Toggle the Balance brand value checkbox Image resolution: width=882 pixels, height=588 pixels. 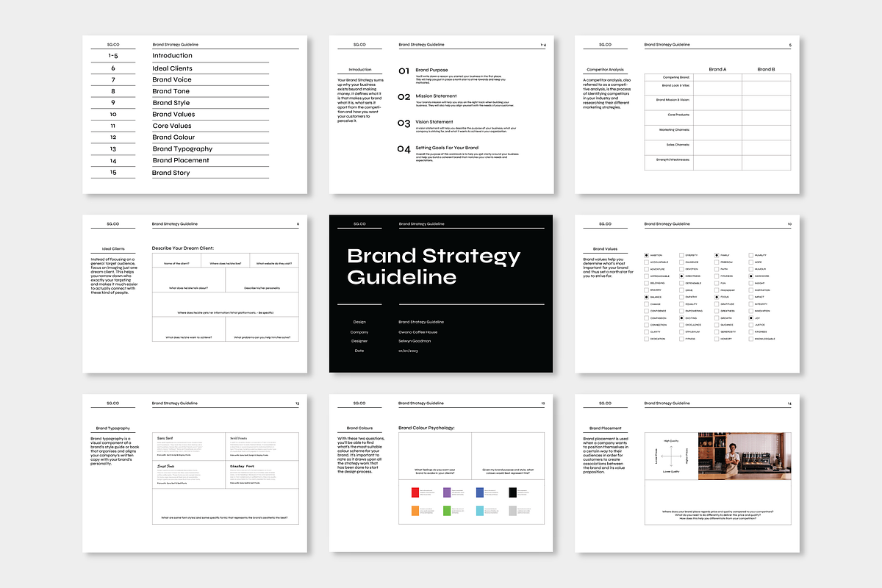[x=646, y=297]
